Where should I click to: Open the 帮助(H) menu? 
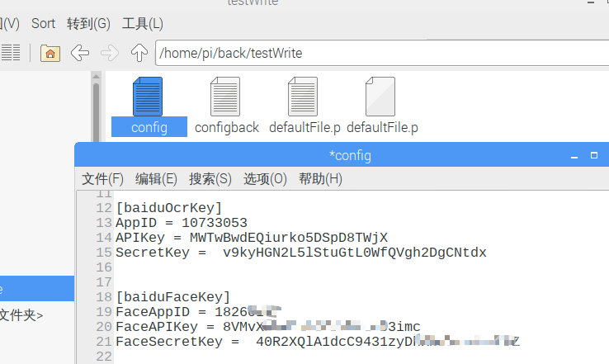pyautogui.click(x=320, y=179)
